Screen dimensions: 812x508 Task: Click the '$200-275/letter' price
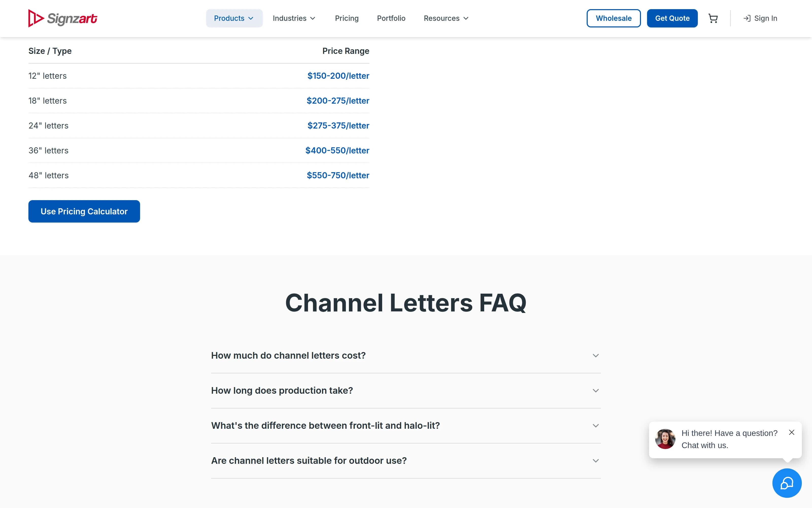click(338, 101)
